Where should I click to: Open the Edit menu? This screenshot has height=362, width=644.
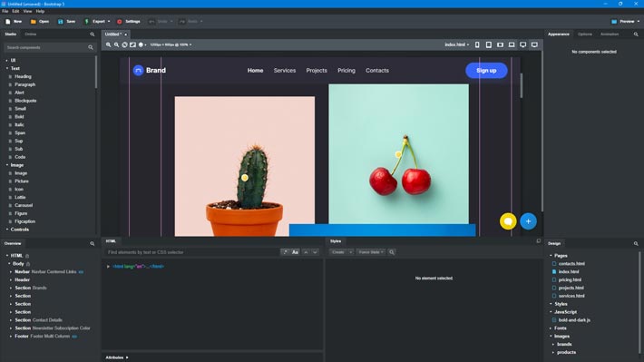15,12
